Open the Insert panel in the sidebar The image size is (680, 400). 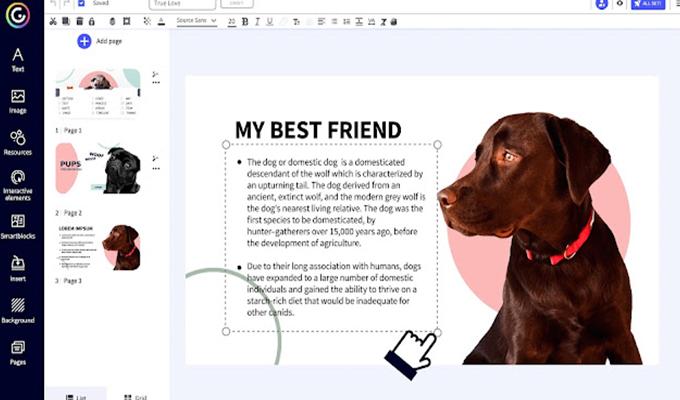pyautogui.click(x=18, y=269)
